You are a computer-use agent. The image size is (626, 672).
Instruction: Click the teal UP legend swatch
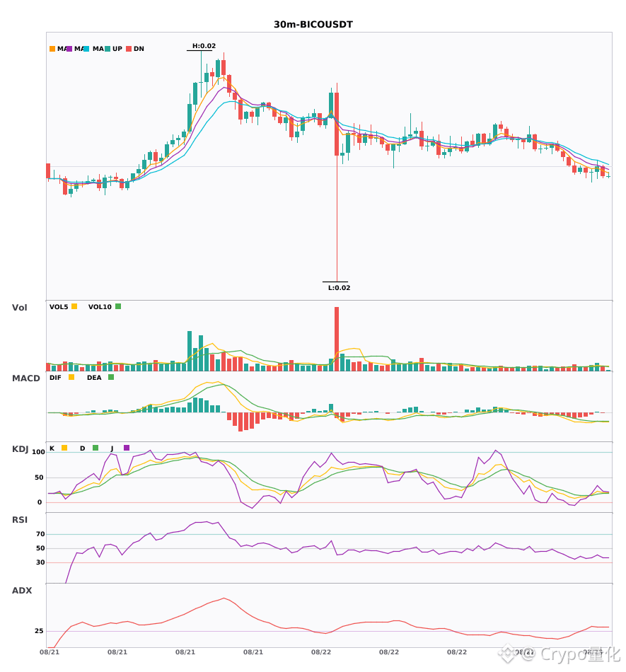coord(108,49)
